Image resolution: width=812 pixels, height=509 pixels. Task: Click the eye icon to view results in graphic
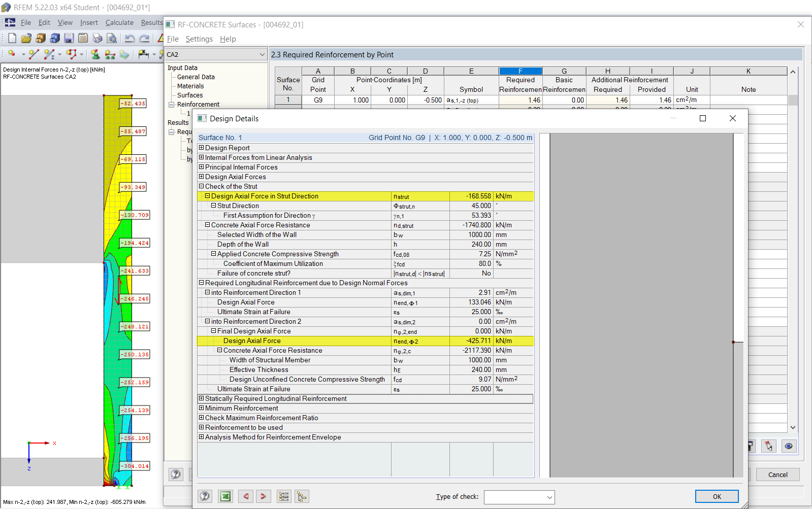click(789, 446)
